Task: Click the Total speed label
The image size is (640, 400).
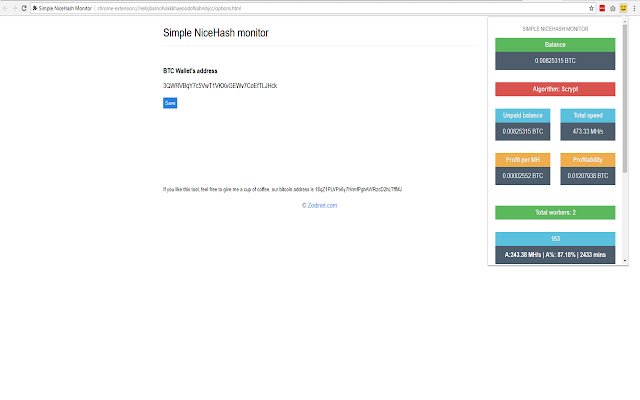Action: pos(588,116)
